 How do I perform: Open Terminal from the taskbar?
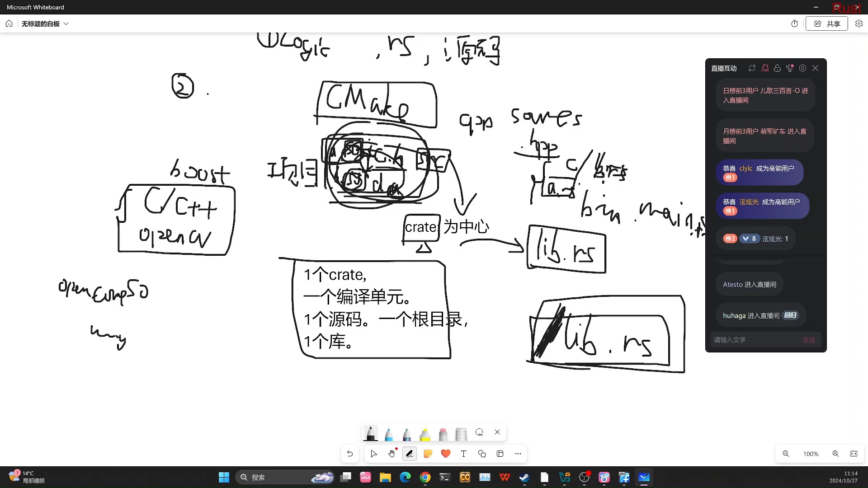click(445, 477)
